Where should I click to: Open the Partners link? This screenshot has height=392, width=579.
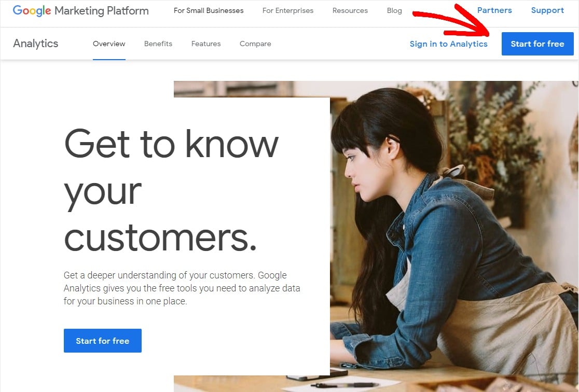[494, 10]
